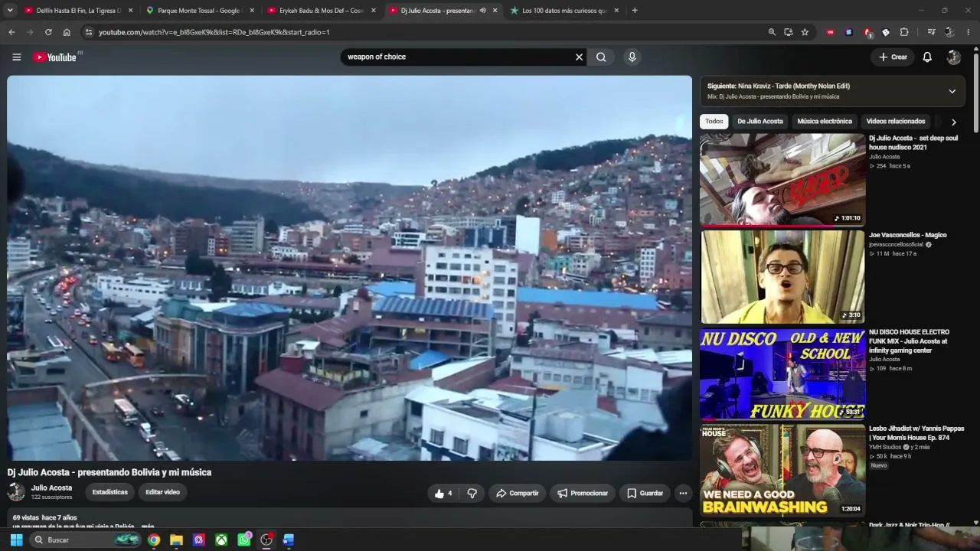The width and height of the screenshot is (980, 551).
Task: Close the Parque Monte Tossal tab
Action: coord(252,11)
